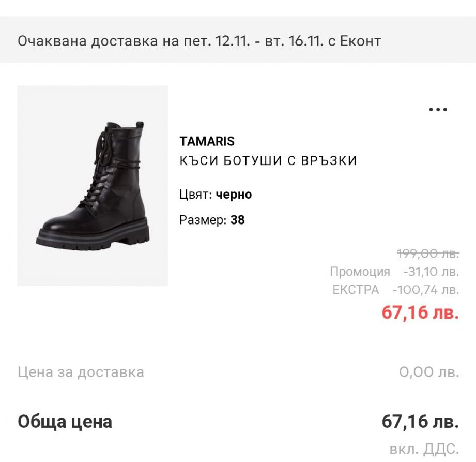
Task: Click the ЕКСТРА discount label
Action: (x=356, y=289)
